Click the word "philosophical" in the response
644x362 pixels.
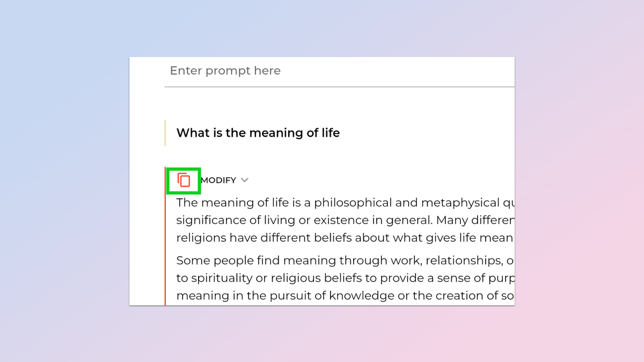click(347, 203)
